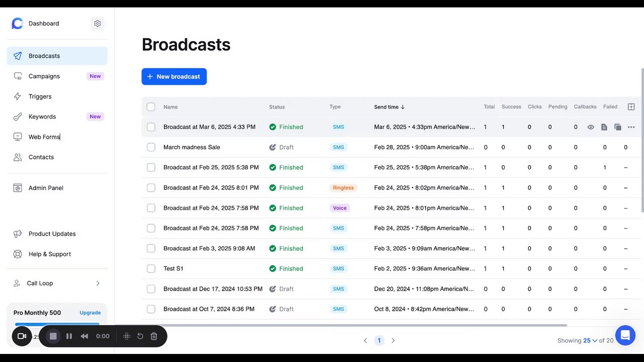Open the report document icon for Mar 6 broadcast

coord(604,127)
